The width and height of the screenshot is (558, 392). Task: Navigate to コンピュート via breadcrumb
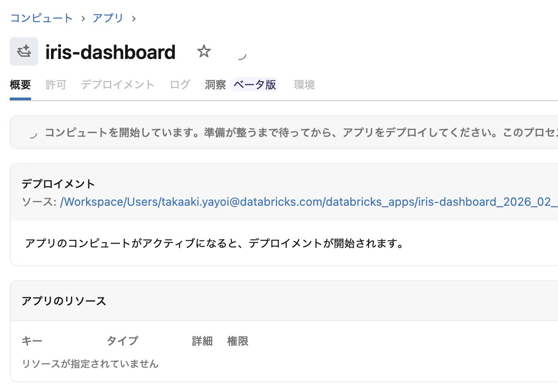(x=41, y=18)
